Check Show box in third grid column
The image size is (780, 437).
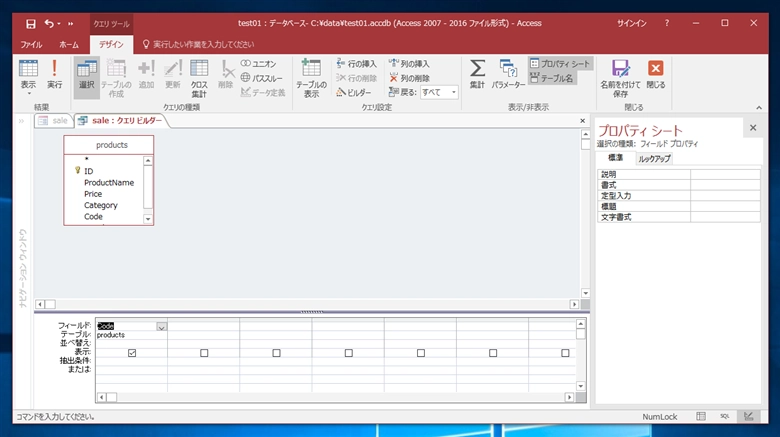(x=276, y=353)
